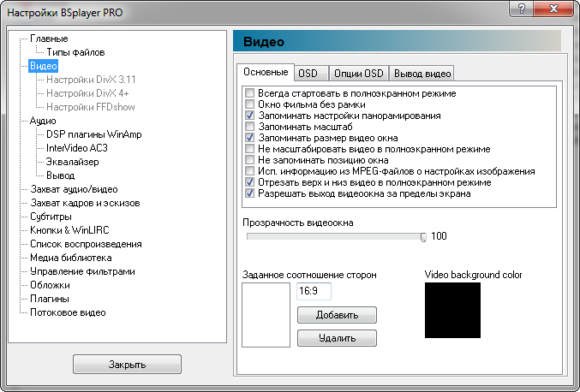Open the black video background color swatch

452,311
